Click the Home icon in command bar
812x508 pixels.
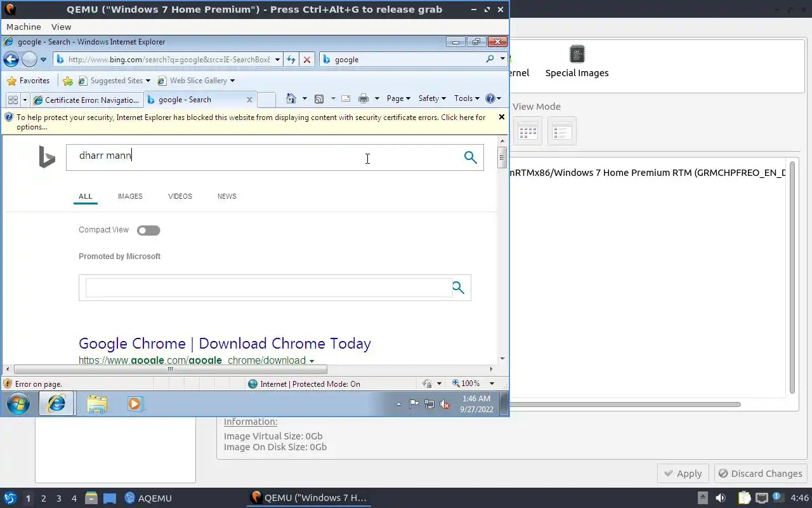[291, 98]
